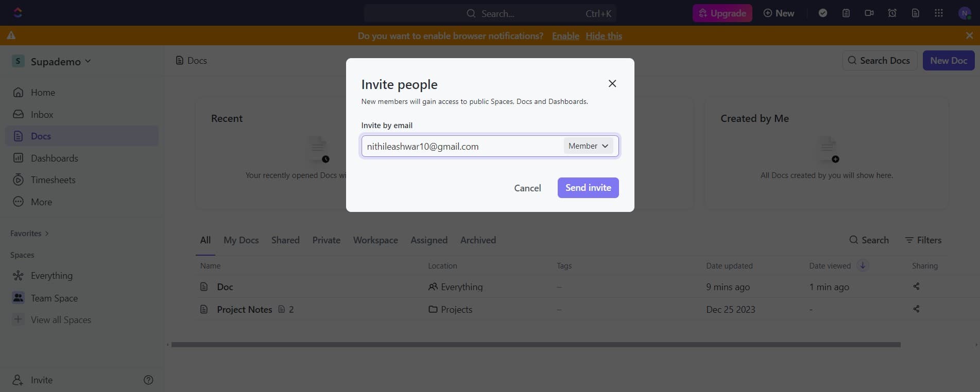Click the horizontal scrollbar below table
Viewport: 980px width, 392px height.
coord(536,345)
